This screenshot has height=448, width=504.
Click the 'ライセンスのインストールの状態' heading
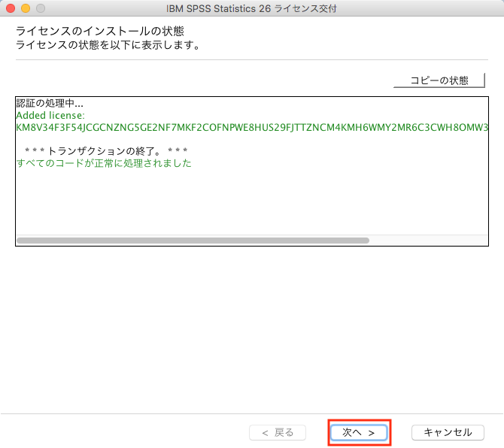coord(100,31)
